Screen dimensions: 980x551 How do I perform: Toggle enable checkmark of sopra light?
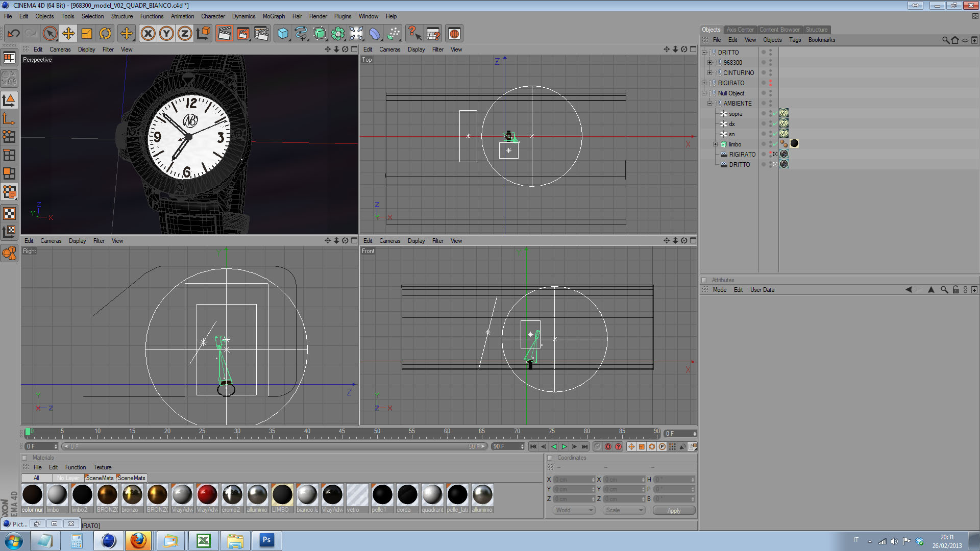(x=775, y=114)
